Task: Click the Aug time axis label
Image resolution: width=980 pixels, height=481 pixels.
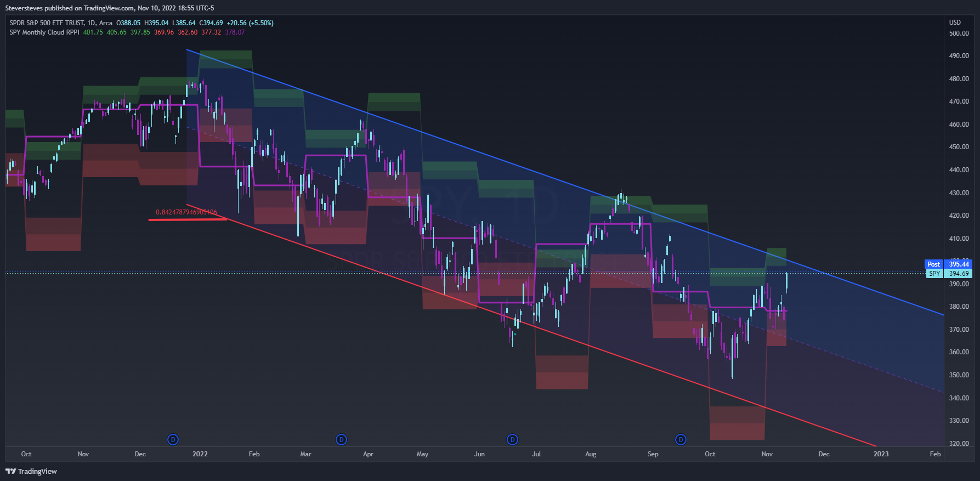Action: [591, 454]
